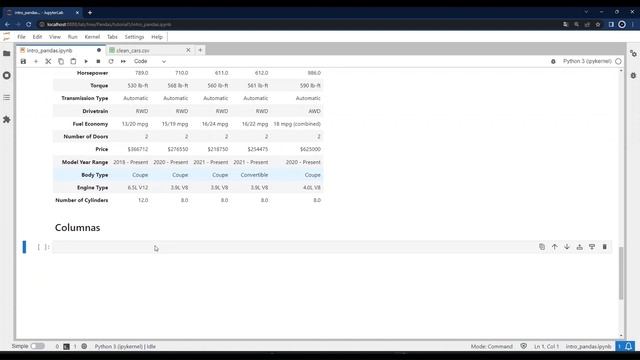The image size is (640, 360).
Task: Open the extension manager puzzle icon
Action: click(7, 120)
